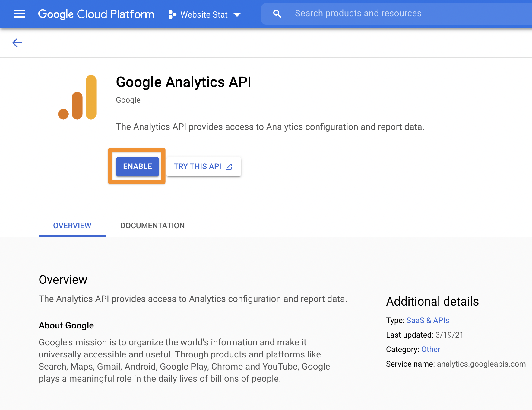Go back using the arrow icon
This screenshot has width=532, height=410.
coord(17,43)
